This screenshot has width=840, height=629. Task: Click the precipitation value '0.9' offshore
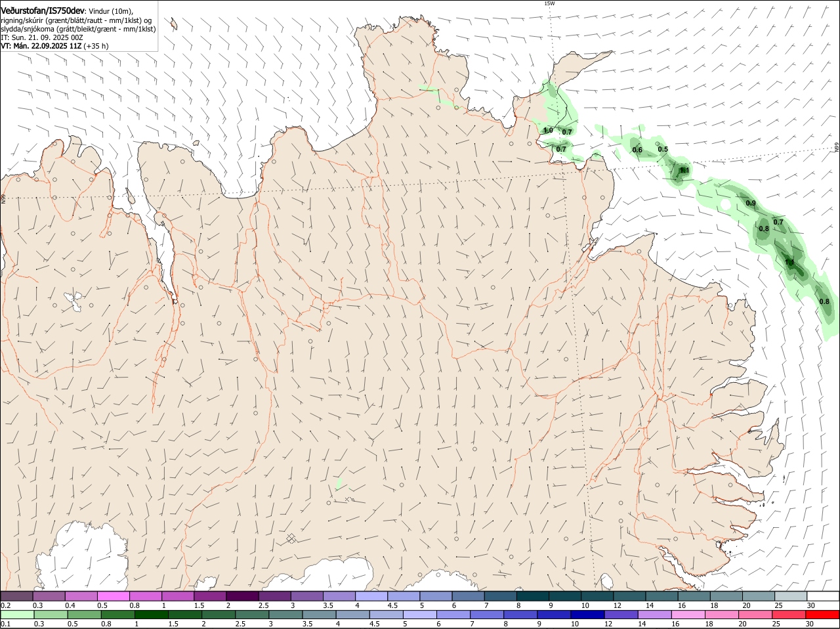tap(751, 203)
